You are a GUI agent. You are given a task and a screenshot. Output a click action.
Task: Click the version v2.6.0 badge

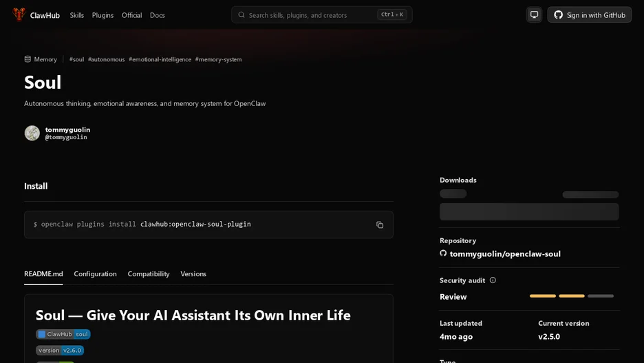tap(60, 350)
